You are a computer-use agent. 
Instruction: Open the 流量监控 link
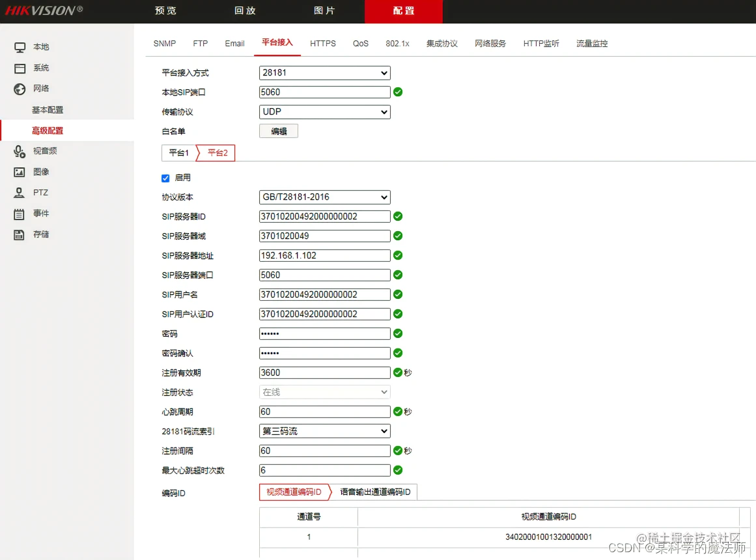click(x=591, y=43)
